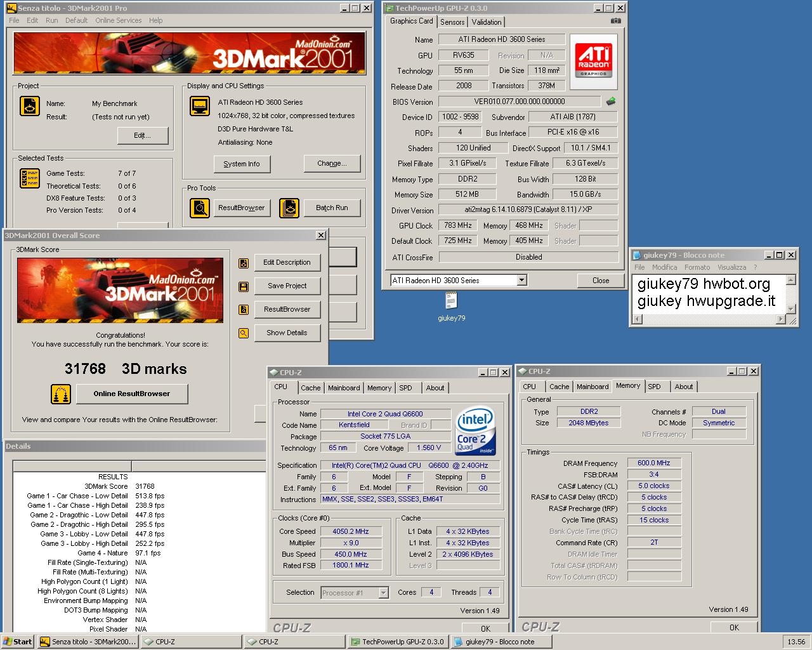
Task: Click the Blocco note scrollbar up arrow
Action: 791,280
